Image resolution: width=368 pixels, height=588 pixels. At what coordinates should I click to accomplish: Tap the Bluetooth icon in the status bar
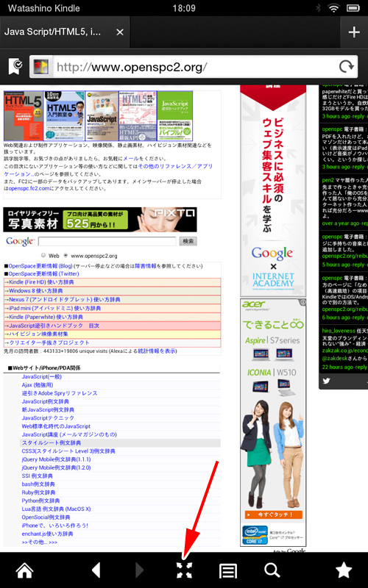point(319,8)
